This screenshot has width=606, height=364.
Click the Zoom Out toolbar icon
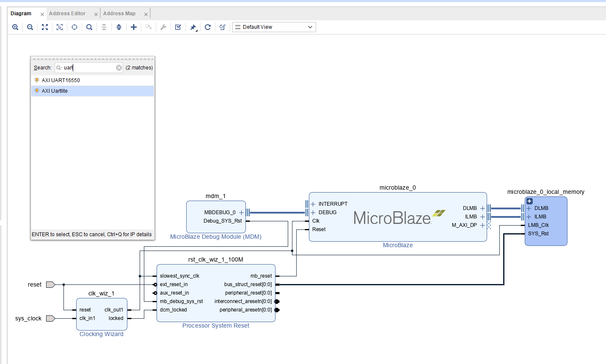30,27
